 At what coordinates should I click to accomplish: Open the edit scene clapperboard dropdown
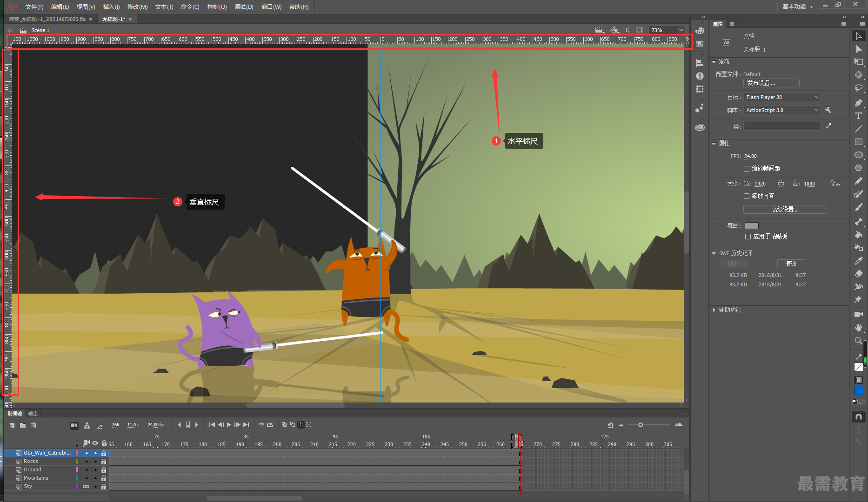(x=599, y=30)
